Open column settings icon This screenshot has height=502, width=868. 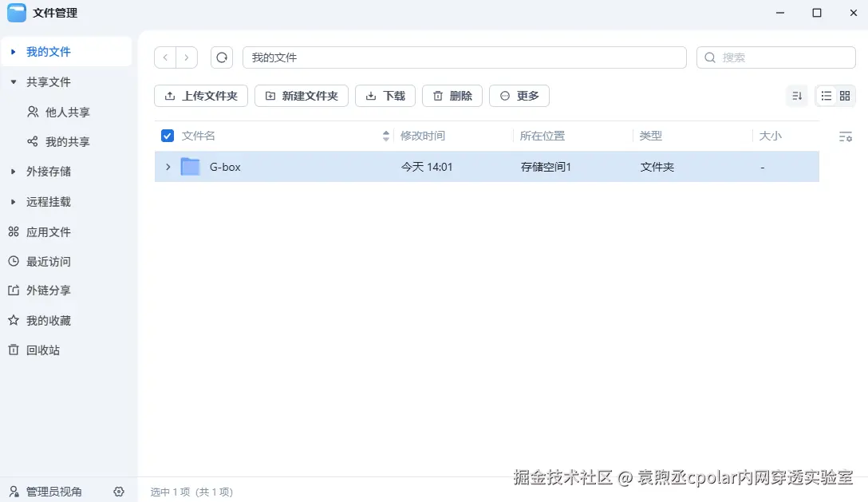(846, 136)
